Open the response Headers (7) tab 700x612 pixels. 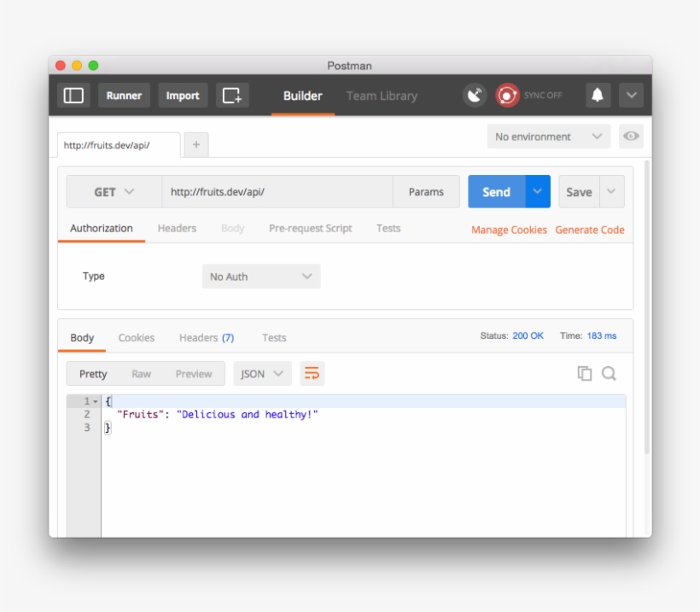pos(206,338)
